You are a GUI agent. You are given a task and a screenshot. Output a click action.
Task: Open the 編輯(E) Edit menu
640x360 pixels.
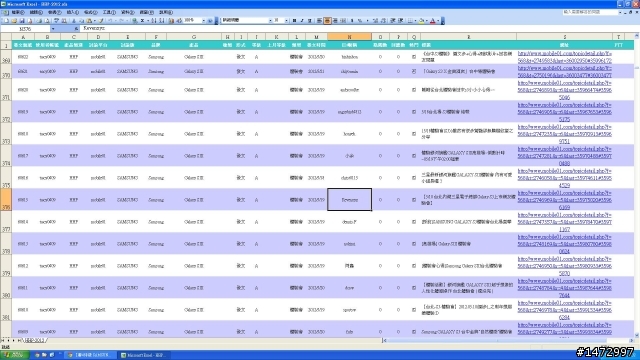pyautogui.click(x=36, y=13)
